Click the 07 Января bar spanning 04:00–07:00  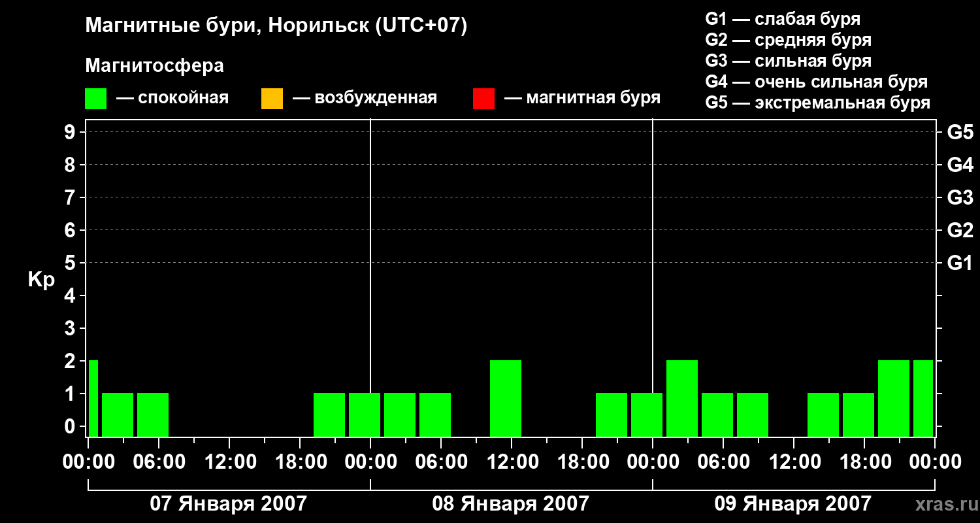[x=153, y=414]
